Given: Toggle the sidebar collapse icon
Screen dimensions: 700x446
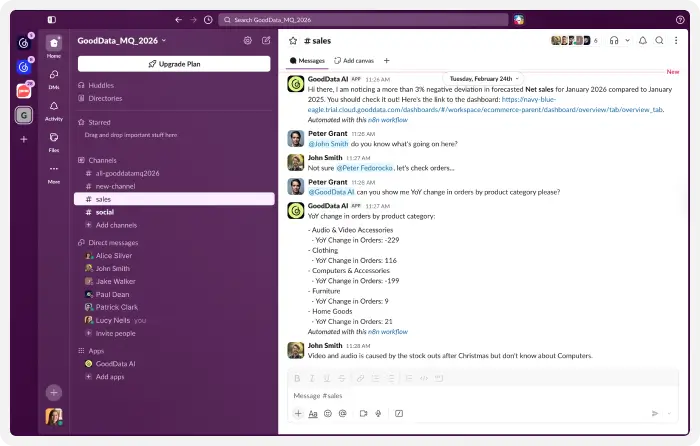Looking at the screenshot, I should point(52,20).
